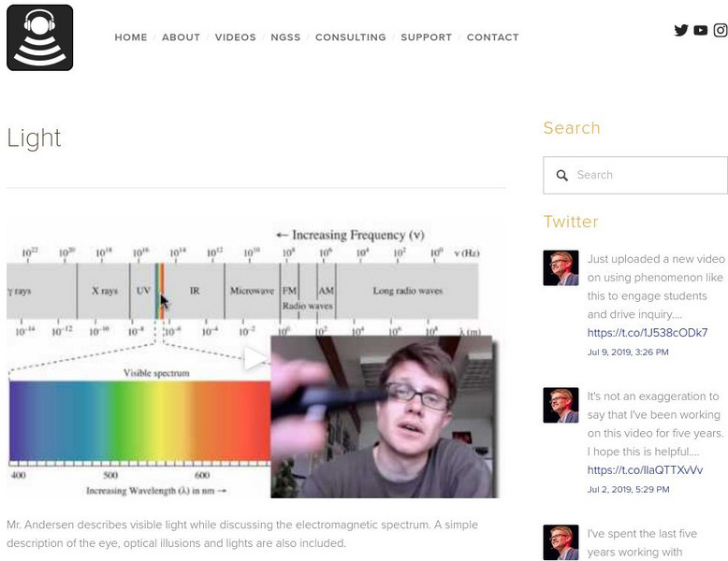Click avatar beside 'Just uploaded a new video' tweet

tap(561, 267)
